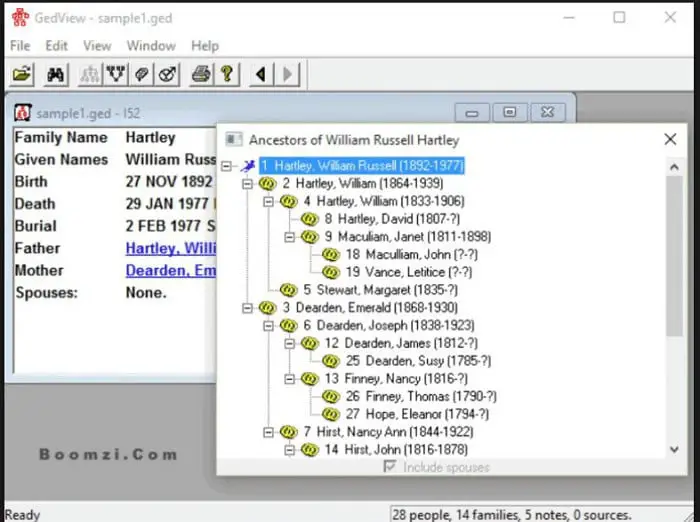Screen dimensions: 700x522
Task: Close the sample1.ged child window
Action: click(x=548, y=113)
